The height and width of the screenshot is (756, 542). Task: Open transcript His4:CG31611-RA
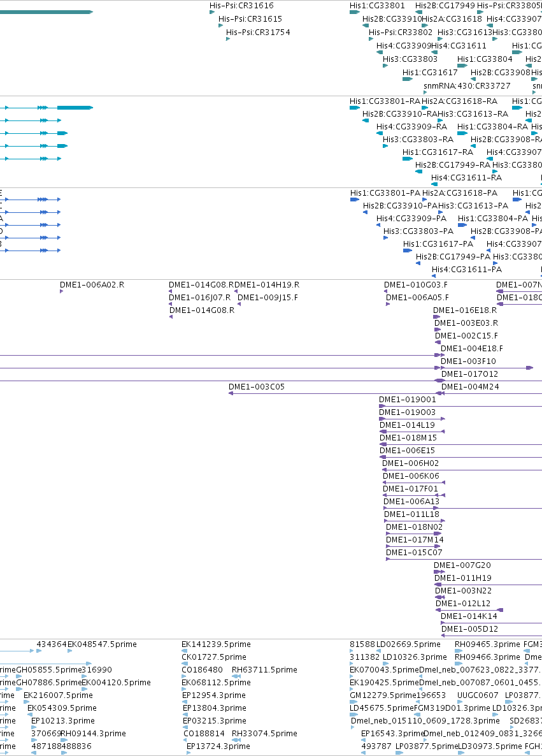pos(466,178)
